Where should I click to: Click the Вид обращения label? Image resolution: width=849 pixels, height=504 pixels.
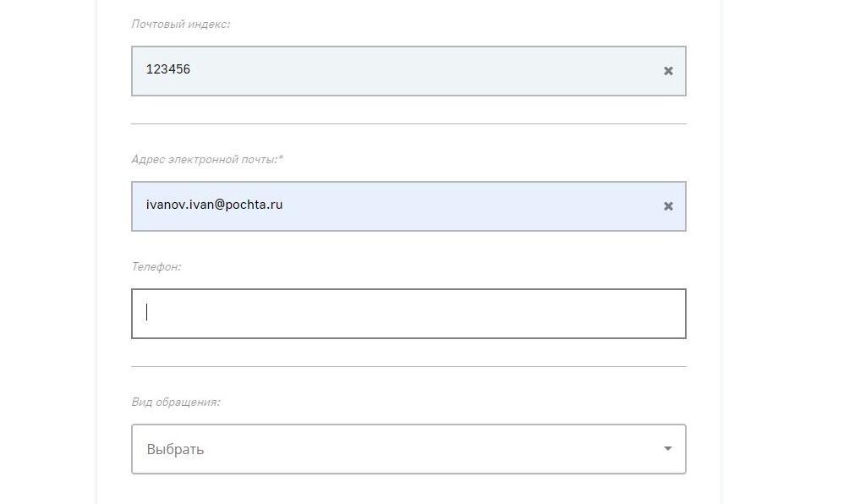(x=175, y=402)
